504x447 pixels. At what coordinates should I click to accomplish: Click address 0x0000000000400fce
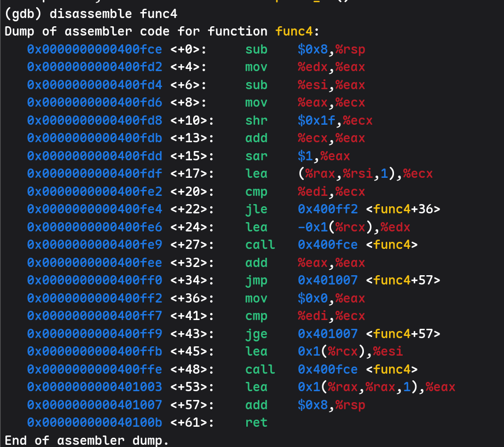pyautogui.click(x=95, y=49)
